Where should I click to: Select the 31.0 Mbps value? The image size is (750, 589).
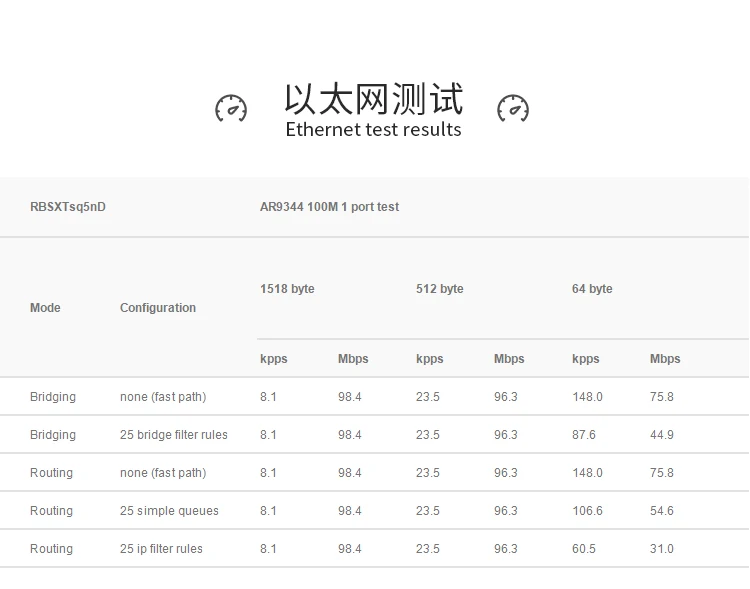(x=662, y=549)
